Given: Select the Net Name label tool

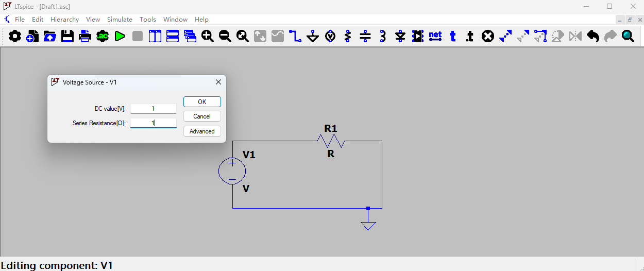Looking at the screenshot, I should pyautogui.click(x=435, y=36).
